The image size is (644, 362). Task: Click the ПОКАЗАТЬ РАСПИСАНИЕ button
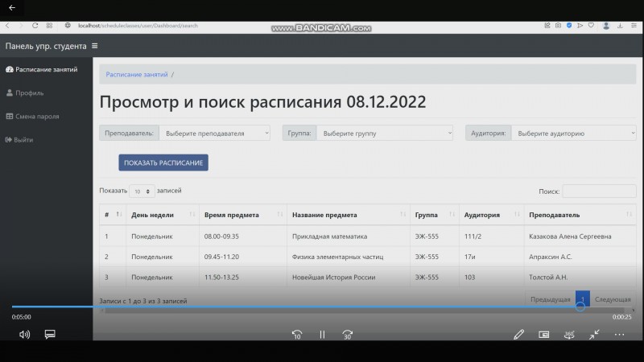point(163,162)
